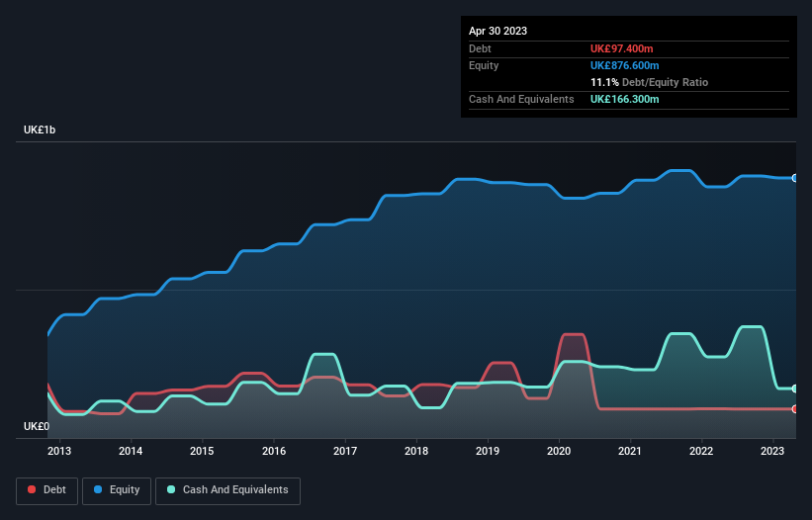Click the 2023 x-axis label
Viewport: 812px width, 520px height.
pos(772,451)
